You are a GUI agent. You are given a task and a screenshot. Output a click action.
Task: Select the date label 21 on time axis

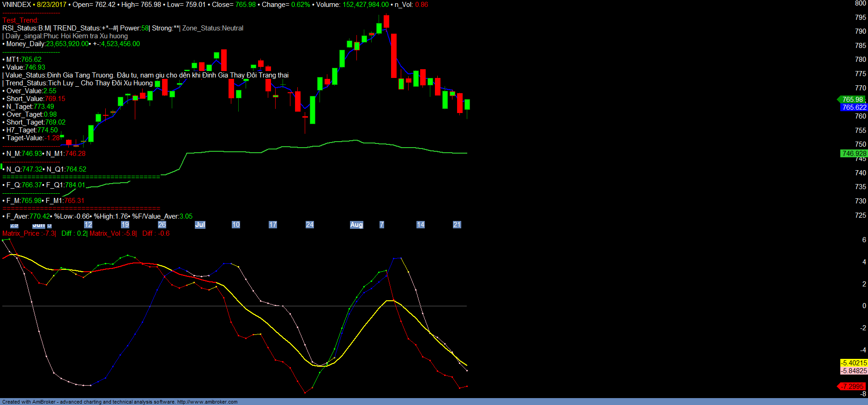tap(457, 225)
